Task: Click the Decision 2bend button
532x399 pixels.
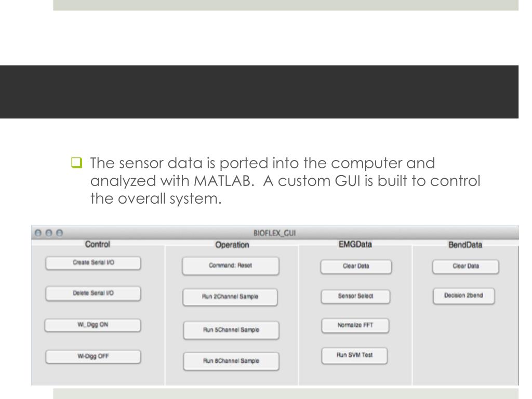Action: 464,296
